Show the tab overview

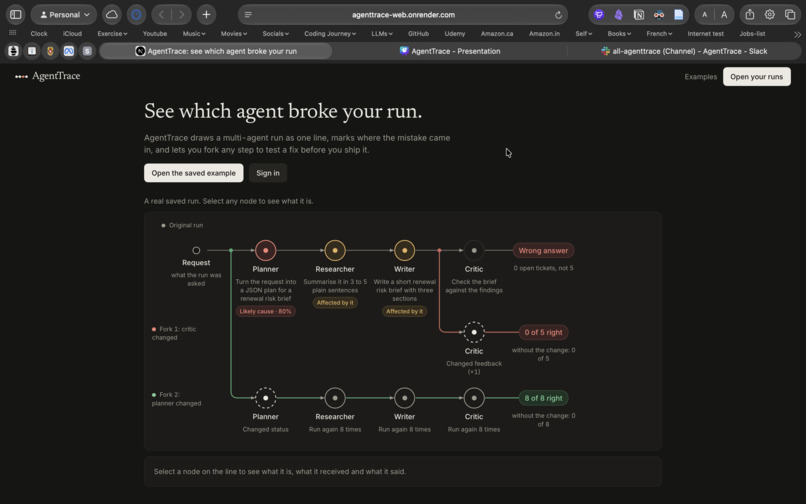790,14
